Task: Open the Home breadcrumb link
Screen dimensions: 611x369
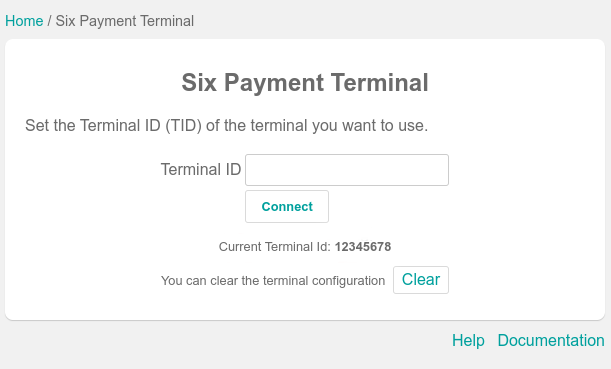Action: coord(24,21)
